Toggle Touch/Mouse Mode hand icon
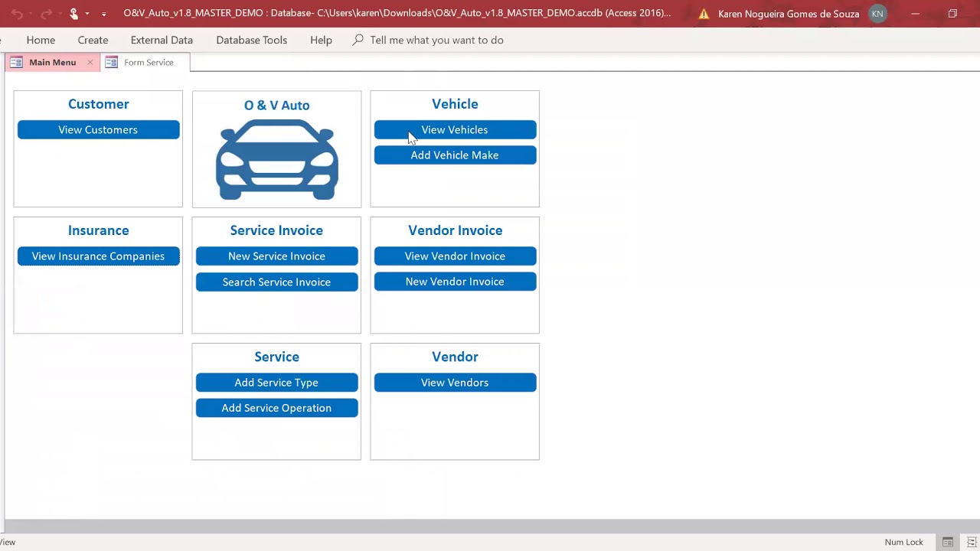This screenshot has height=551, width=980. pos(73,14)
